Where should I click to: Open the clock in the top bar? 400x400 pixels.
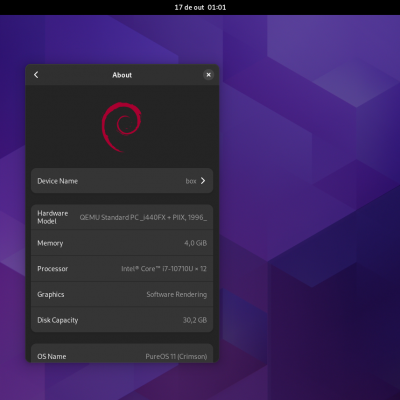pyautogui.click(x=200, y=7)
